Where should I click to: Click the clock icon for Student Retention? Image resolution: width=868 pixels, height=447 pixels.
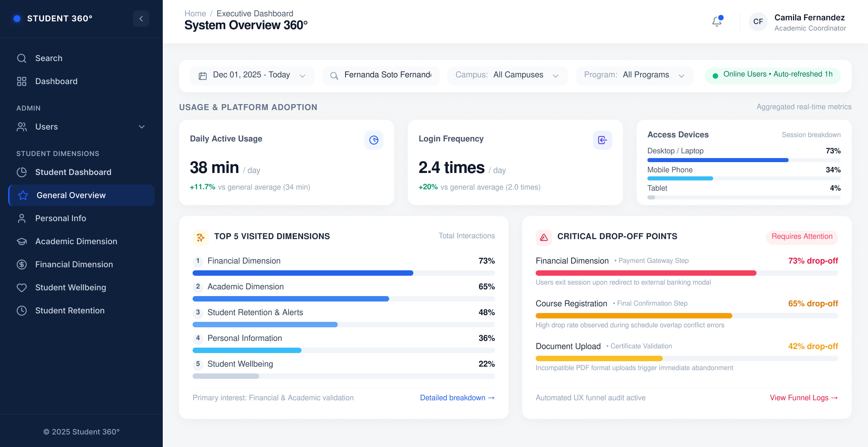(x=22, y=311)
